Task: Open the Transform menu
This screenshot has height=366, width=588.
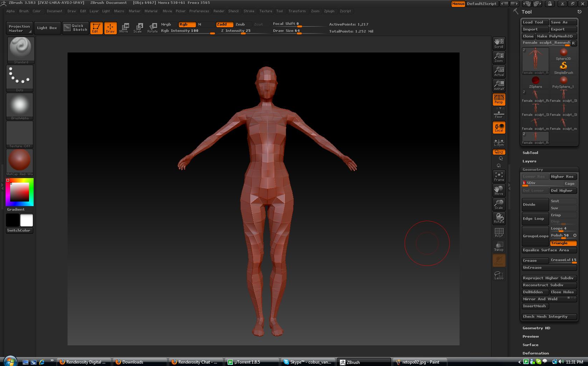Action: (297, 11)
